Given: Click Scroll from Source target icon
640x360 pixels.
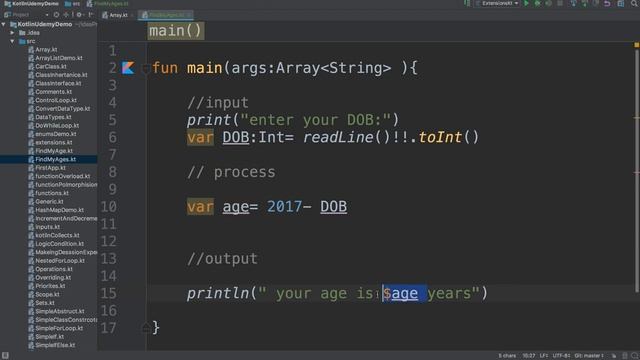Looking at the screenshot, I should click(56, 15).
